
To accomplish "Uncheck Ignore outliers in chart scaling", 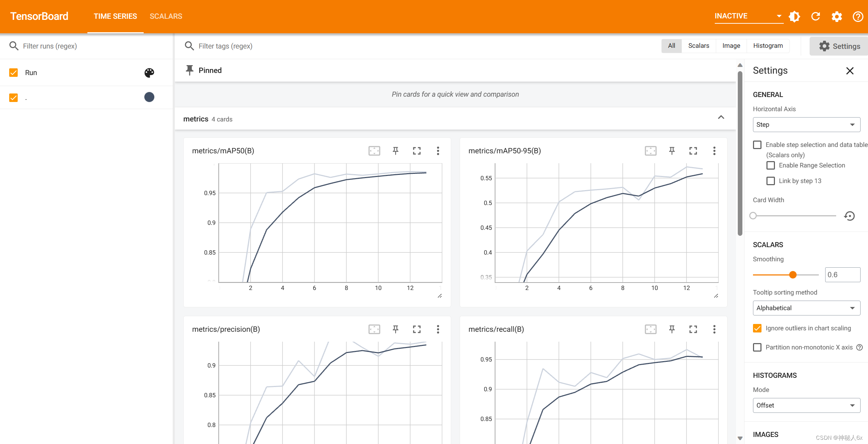I will click(x=757, y=328).
